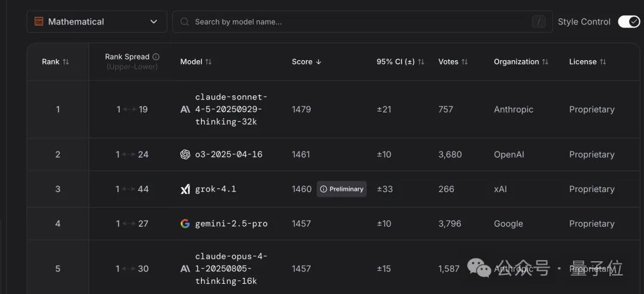644x294 pixels.
Task: Click the OpenAI logo next to o3-2025-04-16
Action: 185,154
